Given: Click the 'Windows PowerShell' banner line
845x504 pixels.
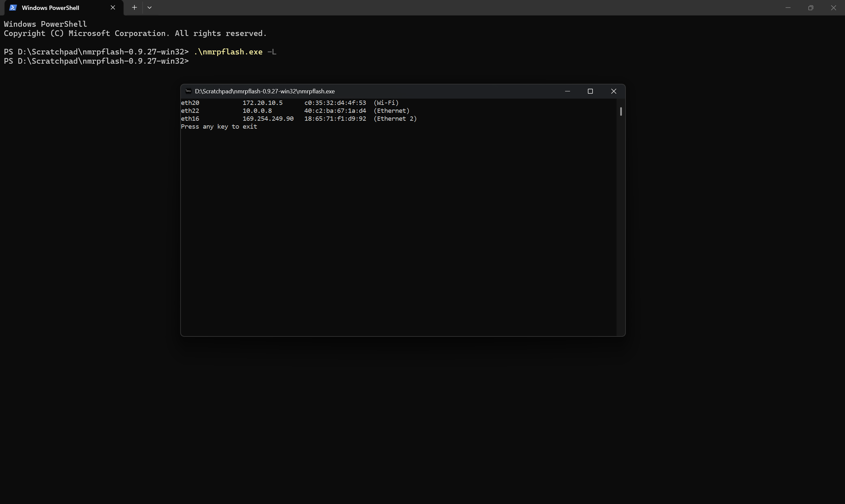Looking at the screenshot, I should [45, 24].
